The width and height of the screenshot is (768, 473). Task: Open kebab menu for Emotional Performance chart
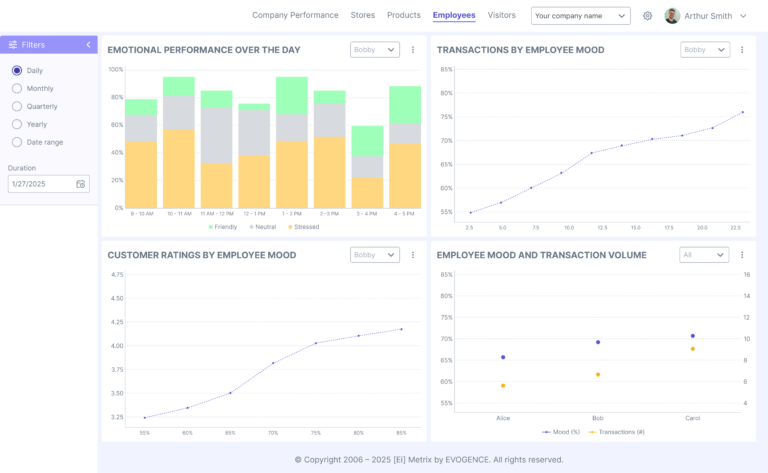413,50
